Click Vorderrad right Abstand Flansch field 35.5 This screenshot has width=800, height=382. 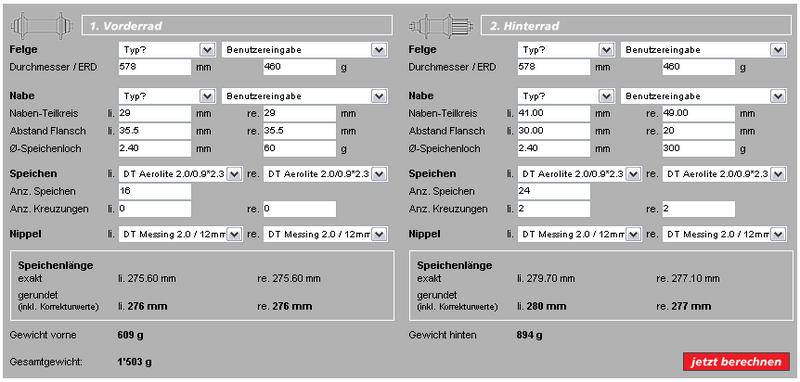[x=299, y=131]
